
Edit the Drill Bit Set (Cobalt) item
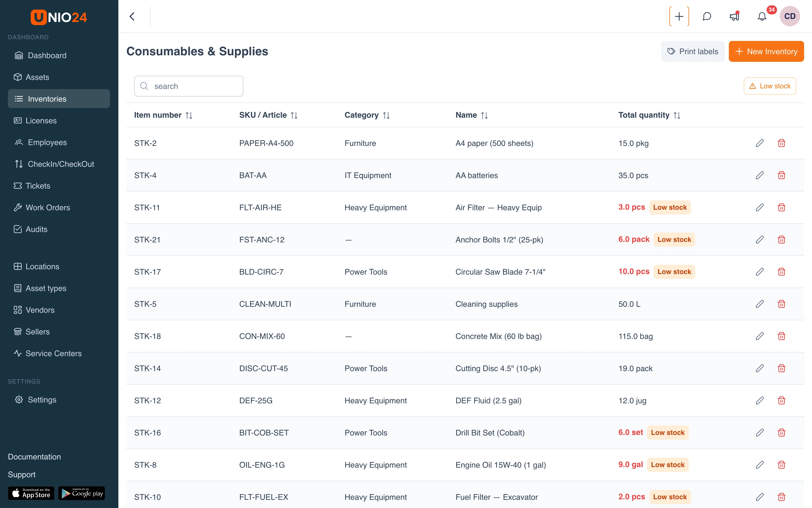click(760, 433)
